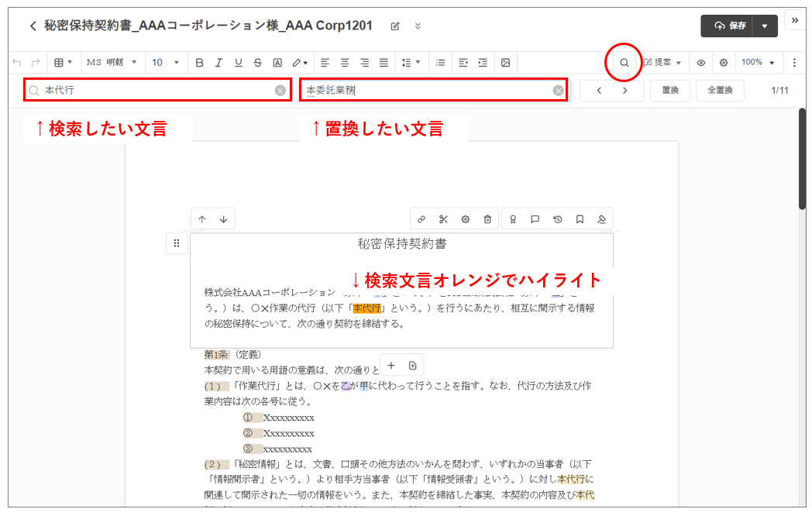Open the three-dot more options menu

pyautogui.click(x=794, y=63)
